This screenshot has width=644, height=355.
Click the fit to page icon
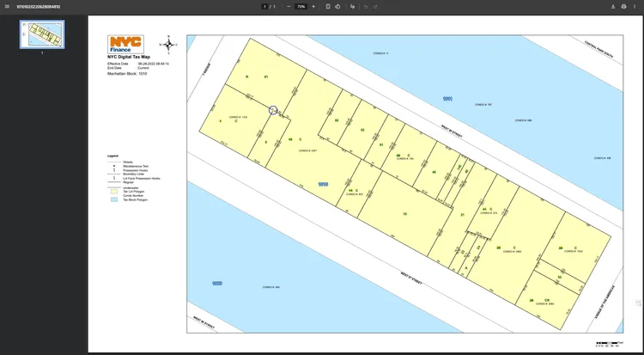pyautogui.click(x=328, y=6)
